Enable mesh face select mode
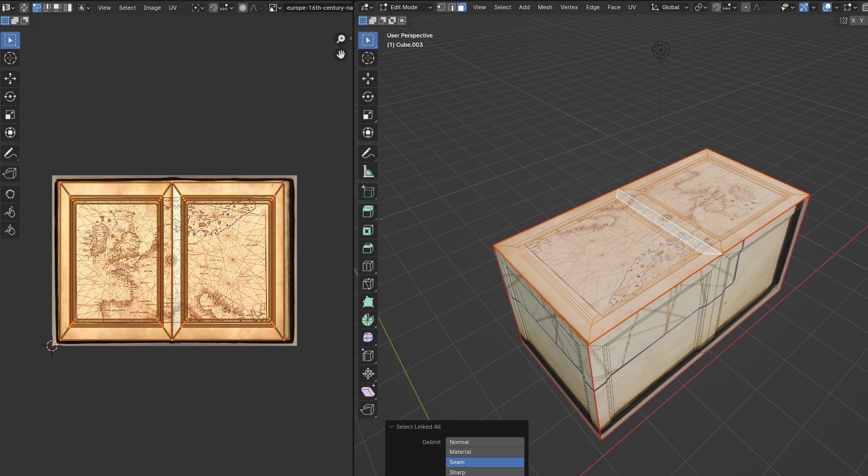 coord(462,7)
